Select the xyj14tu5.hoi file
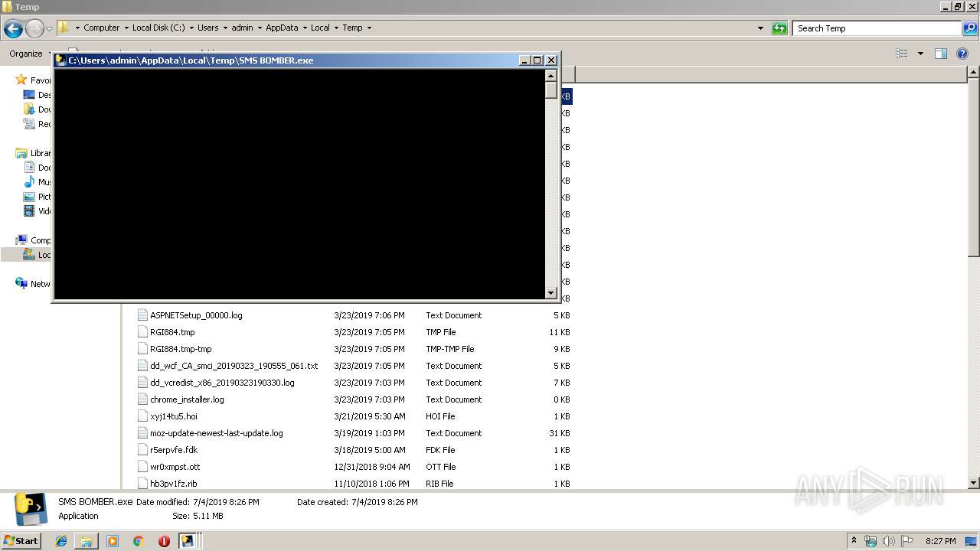 coord(174,416)
